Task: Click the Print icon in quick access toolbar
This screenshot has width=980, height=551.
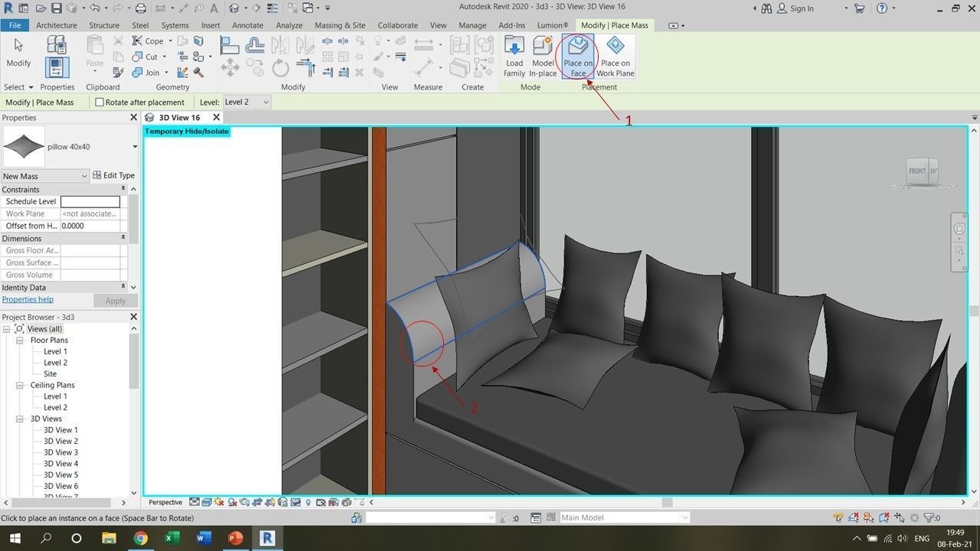Action: [x=140, y=8]
